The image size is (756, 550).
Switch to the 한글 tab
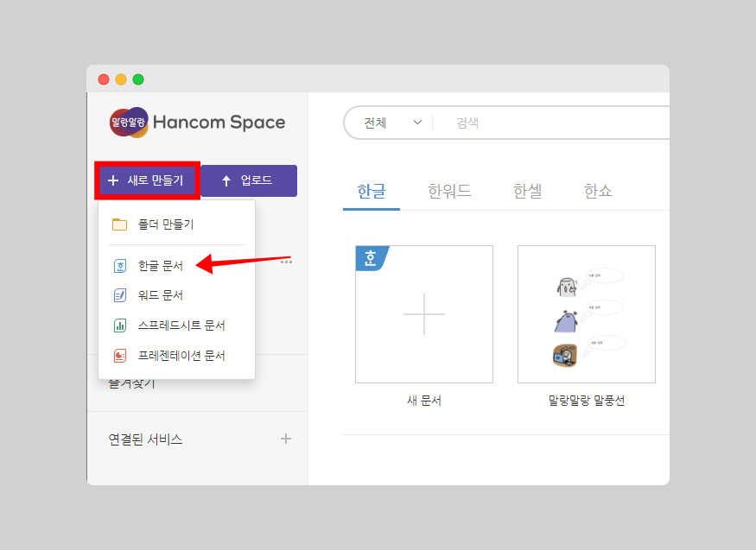pyautogui.click(x=372, y=192)
